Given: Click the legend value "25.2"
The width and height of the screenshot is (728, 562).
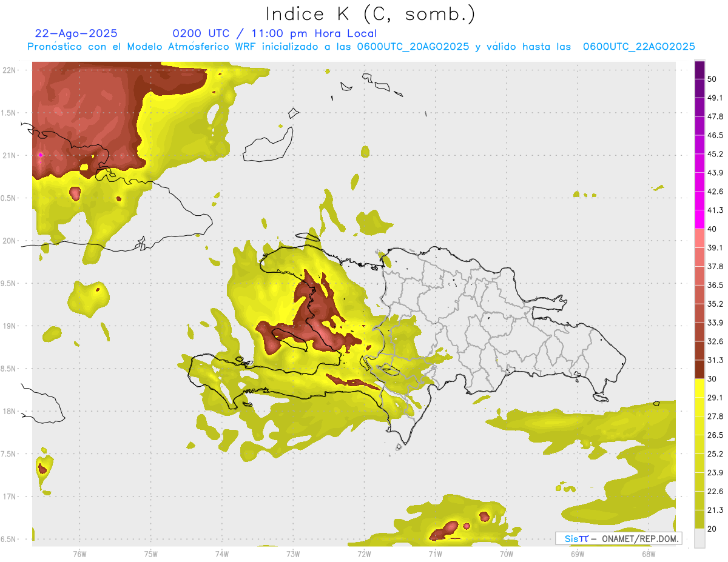Looking at the screenshot, I should click(x=715, y=453).
